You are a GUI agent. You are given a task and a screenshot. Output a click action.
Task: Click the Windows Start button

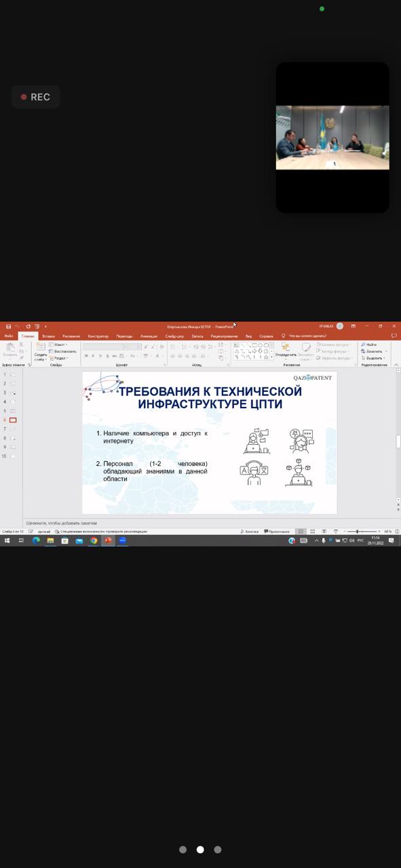click(7, 540)
